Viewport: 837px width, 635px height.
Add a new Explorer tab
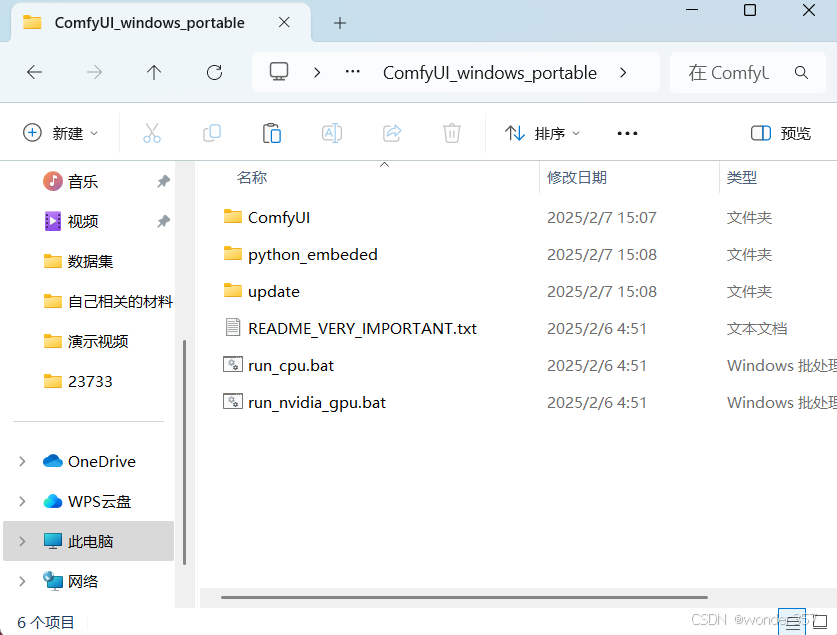(339, 23)
